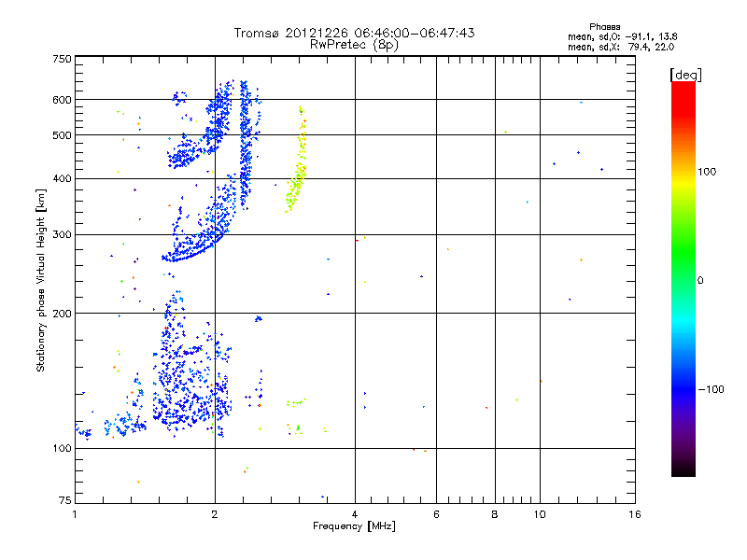Click the "mean, sd,O: -91.1, 13.8" statistics line

click(622, 36)
